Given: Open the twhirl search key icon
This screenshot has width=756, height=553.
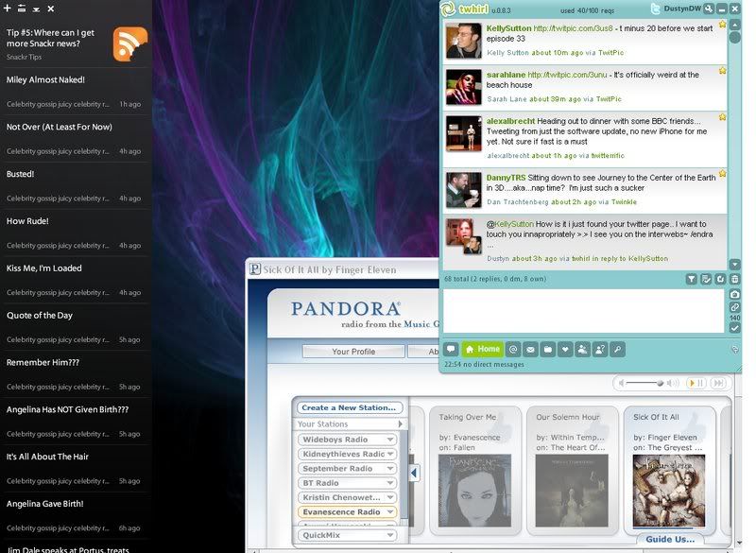Looking at the screenshot, I should (x=616, y=350).
